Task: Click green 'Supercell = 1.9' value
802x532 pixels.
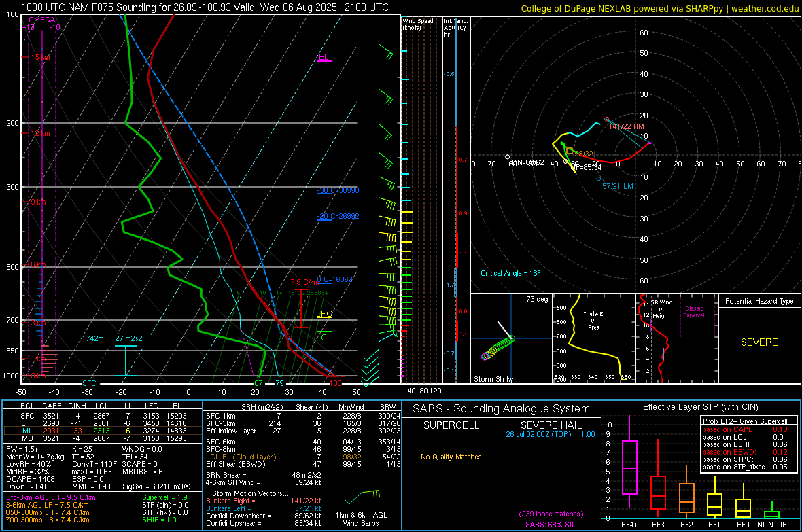Action: pos(164,498)
